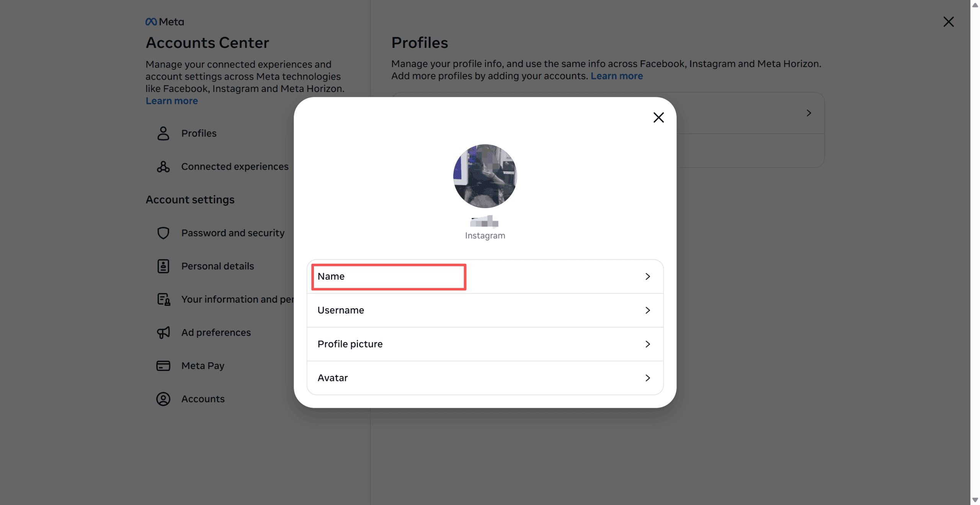The height and width of the screenshot is (505, 980).
Task: Click the Password and security shield icon
Action: tap(163, 233)
